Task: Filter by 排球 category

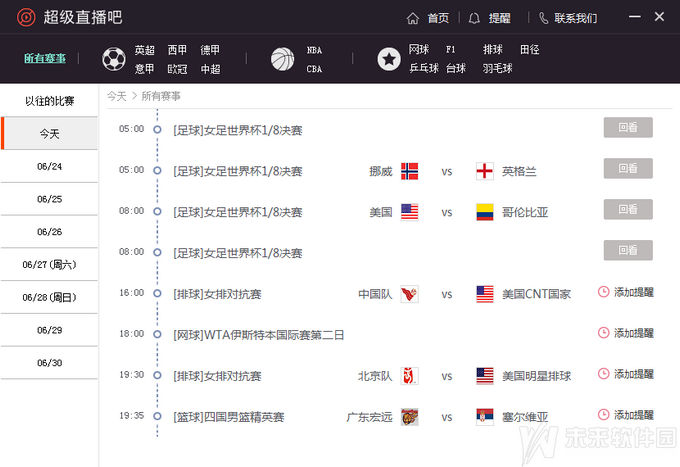Action: (493, 49)
